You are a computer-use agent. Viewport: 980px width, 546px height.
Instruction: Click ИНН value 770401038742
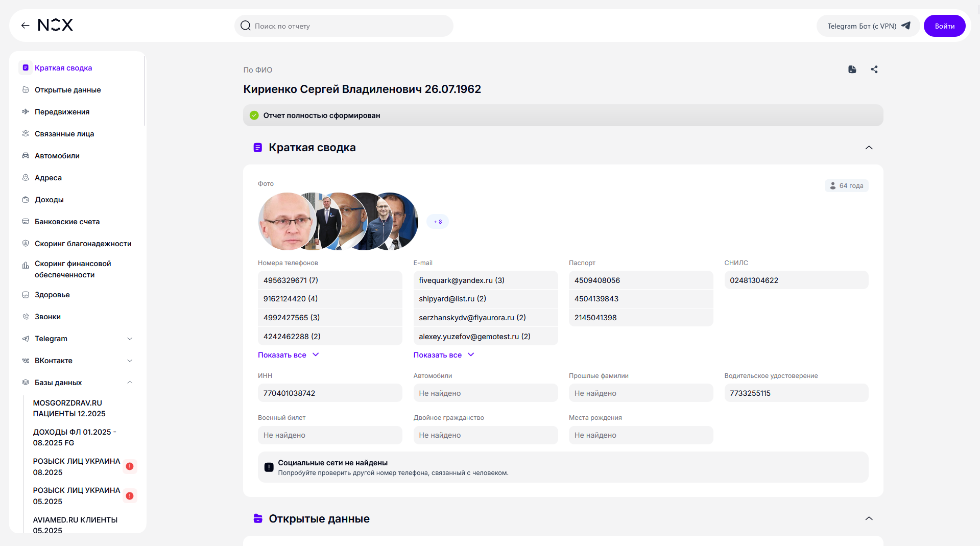[x=330, y=393]
